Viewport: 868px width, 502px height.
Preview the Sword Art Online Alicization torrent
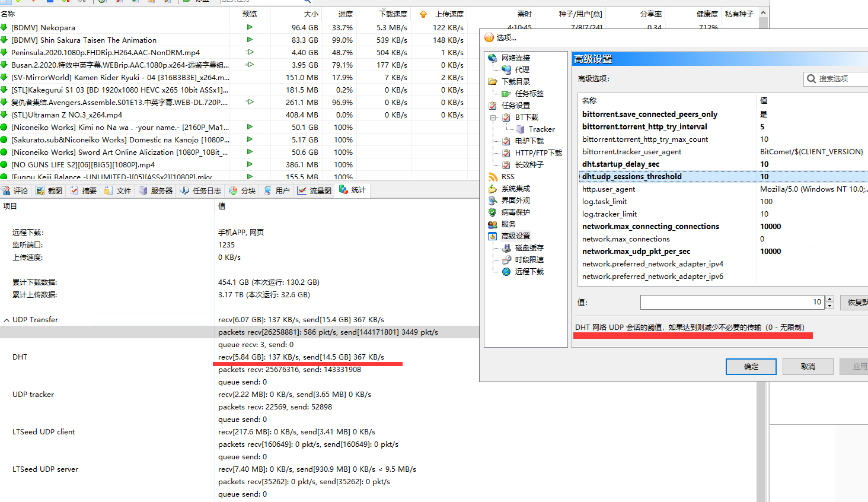(x=250, y=152)
